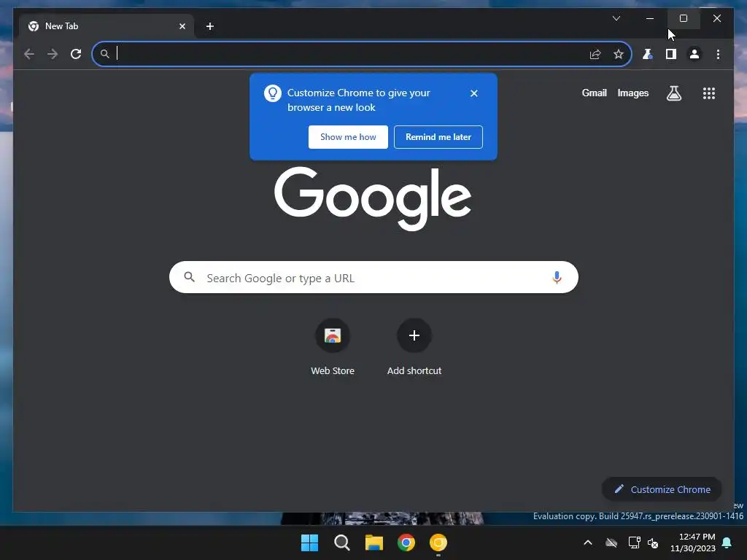Open the Windows Start menu
The width and height of the screenshot is (747, 560).
pos(309,542)
